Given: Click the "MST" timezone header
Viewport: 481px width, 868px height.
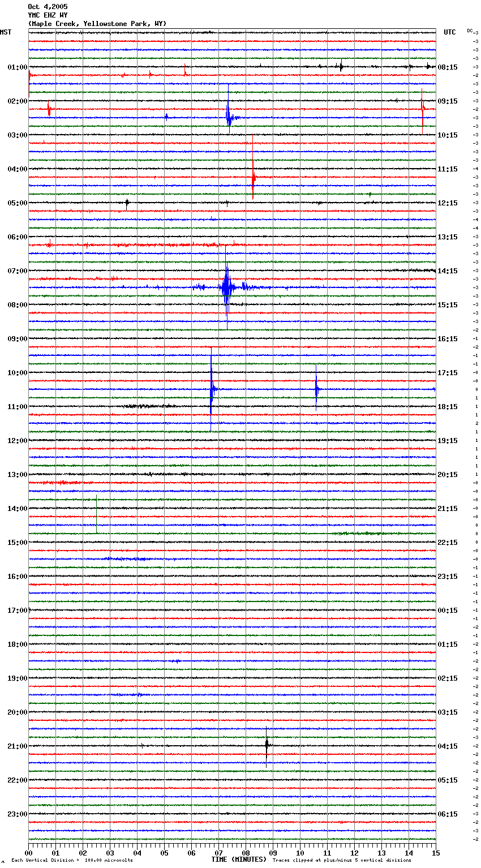Looking at the screenshot, I should click(6, 32).
